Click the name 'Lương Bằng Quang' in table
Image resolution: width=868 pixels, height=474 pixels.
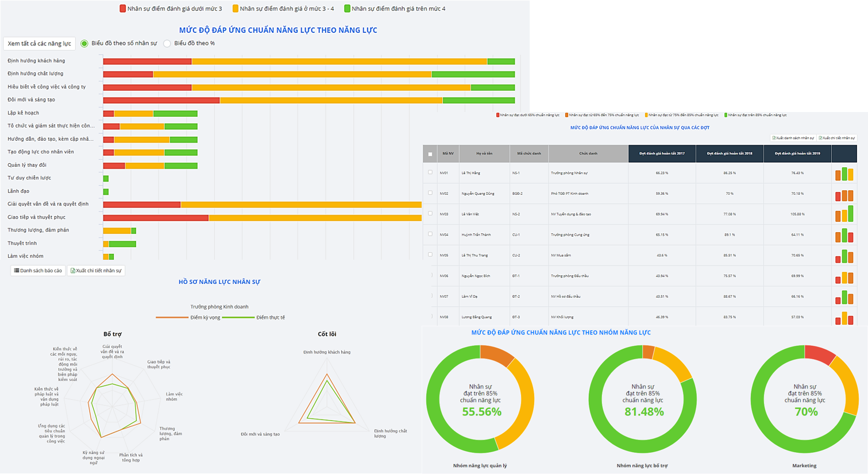tap(476, 317)
